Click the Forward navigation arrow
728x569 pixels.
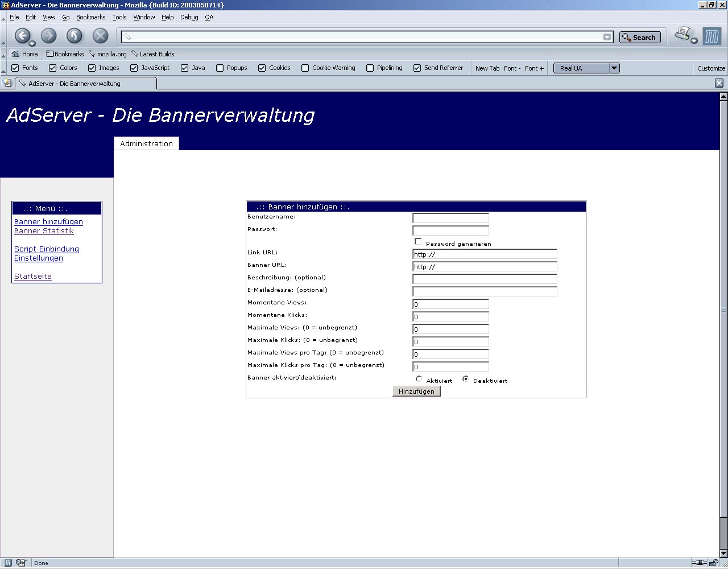click(49, 36)
